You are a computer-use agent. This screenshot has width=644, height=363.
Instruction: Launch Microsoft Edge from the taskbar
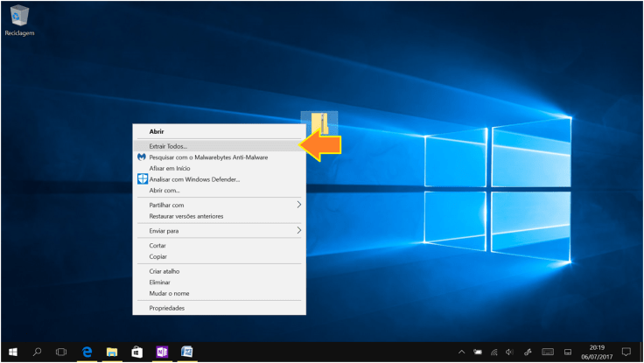87,352
